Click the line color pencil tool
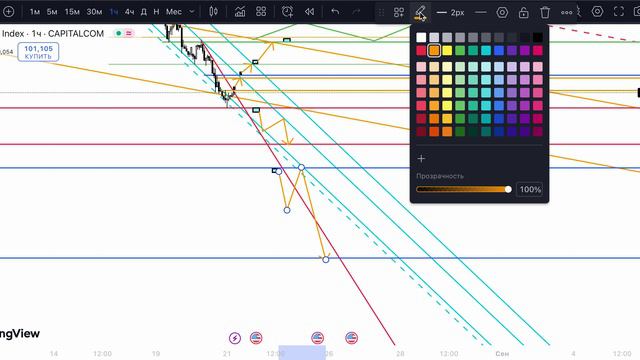This screenshot has width=640, height=360. click(x=420, y=13)
